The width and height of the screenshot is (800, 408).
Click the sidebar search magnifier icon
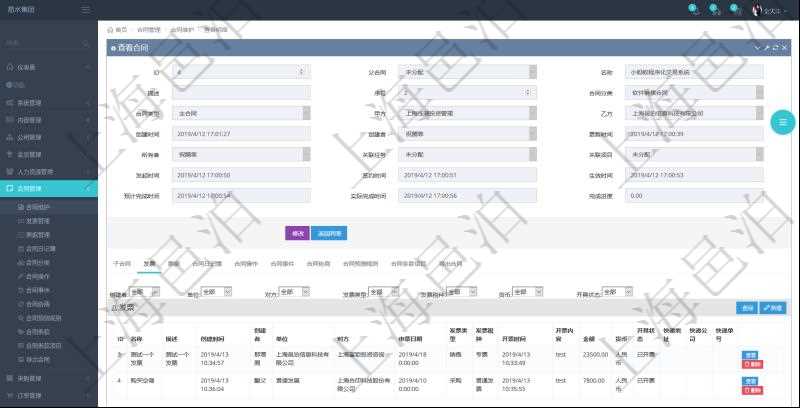pos(88,43)
